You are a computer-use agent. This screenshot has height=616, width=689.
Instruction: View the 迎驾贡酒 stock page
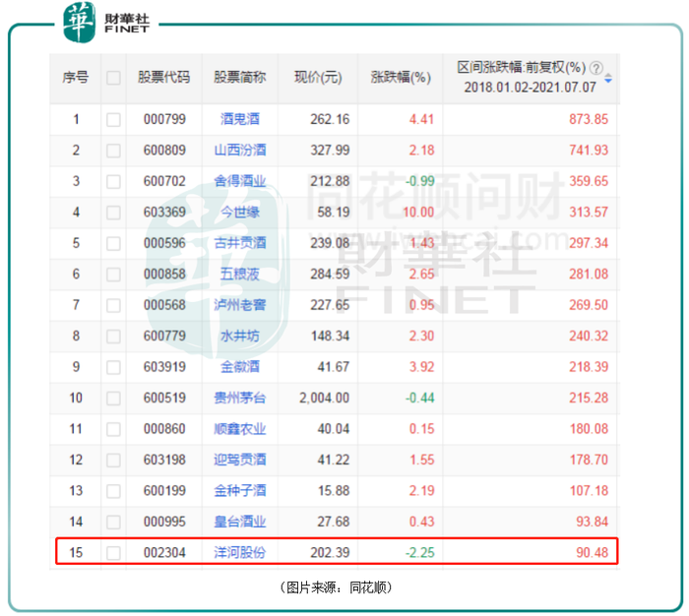pos(240,460)
